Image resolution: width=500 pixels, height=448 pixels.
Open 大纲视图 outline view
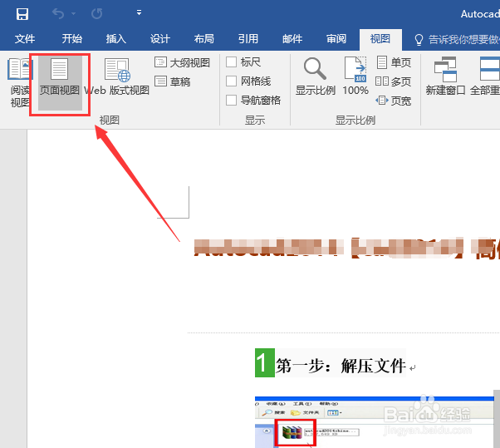point(182,62)
